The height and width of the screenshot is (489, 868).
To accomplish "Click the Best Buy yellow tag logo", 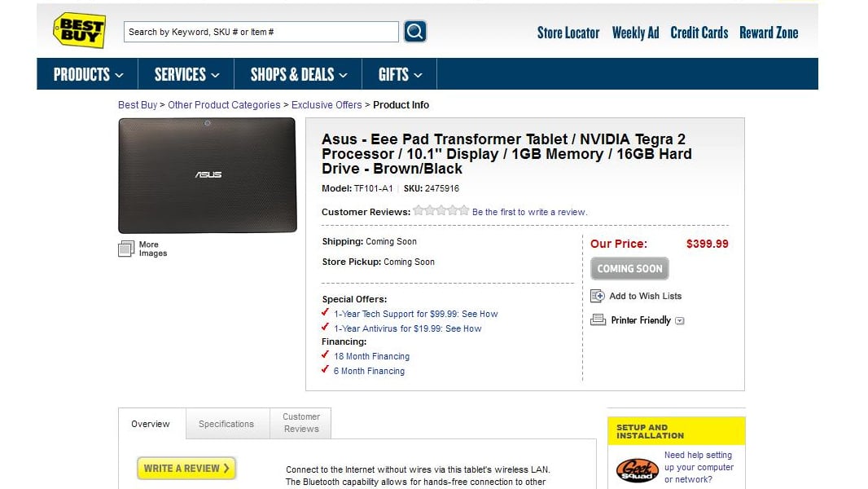I will coord(79,30).
